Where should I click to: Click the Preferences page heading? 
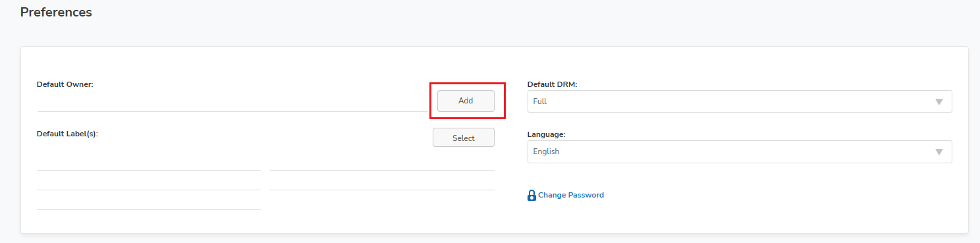coord(56,12)
